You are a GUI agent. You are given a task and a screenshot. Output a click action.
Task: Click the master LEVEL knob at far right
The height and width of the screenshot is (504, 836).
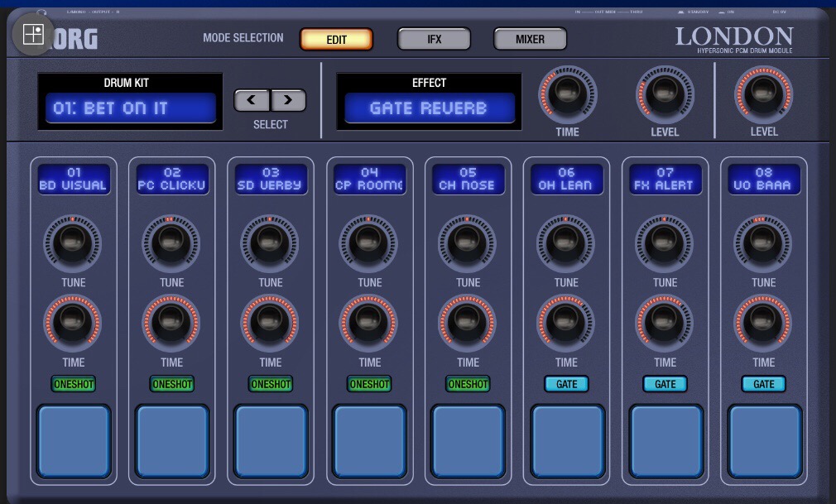click(x=763, y=93)
